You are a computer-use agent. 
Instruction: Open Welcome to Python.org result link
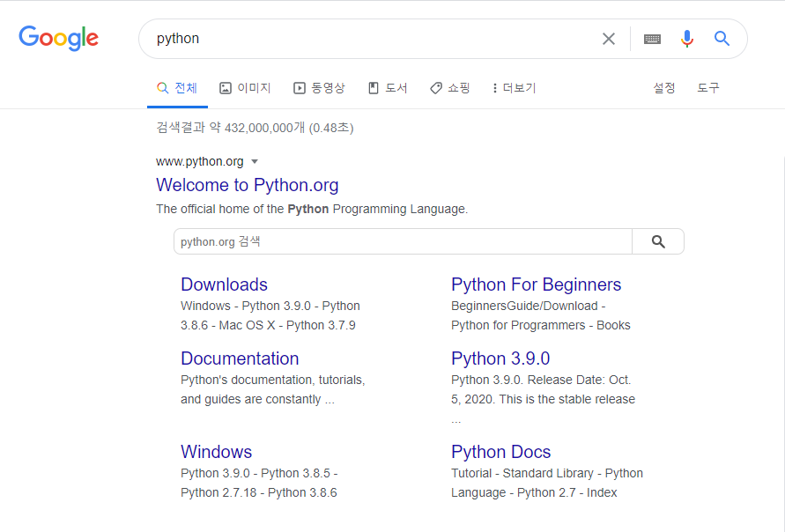[248, 185]
